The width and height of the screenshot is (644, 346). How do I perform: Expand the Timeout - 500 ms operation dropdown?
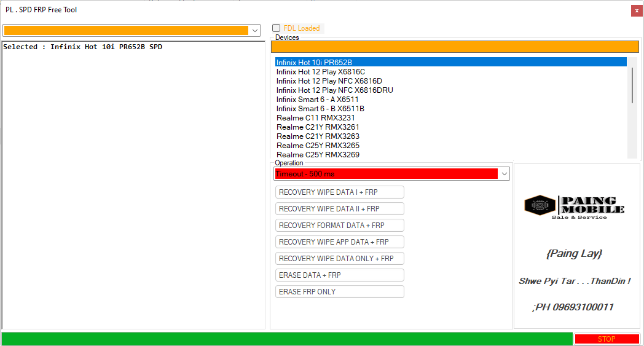click(391, 174)
